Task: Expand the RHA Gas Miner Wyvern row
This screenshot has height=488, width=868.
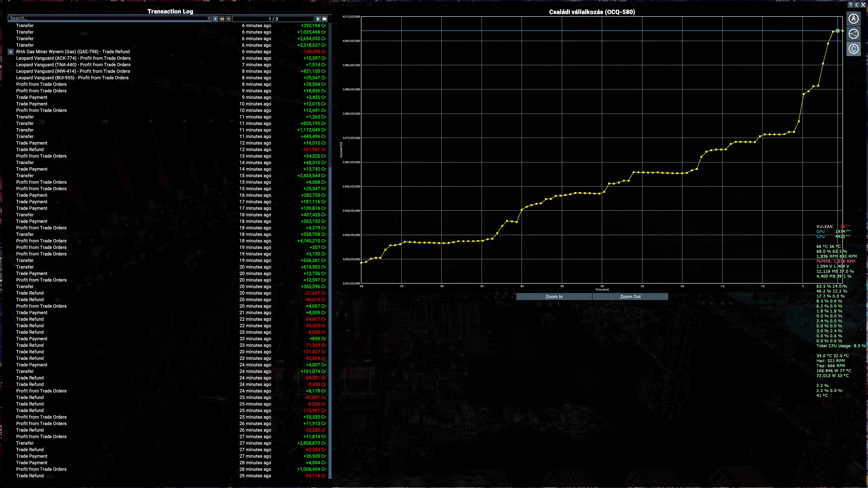Action: pos(11,52)
